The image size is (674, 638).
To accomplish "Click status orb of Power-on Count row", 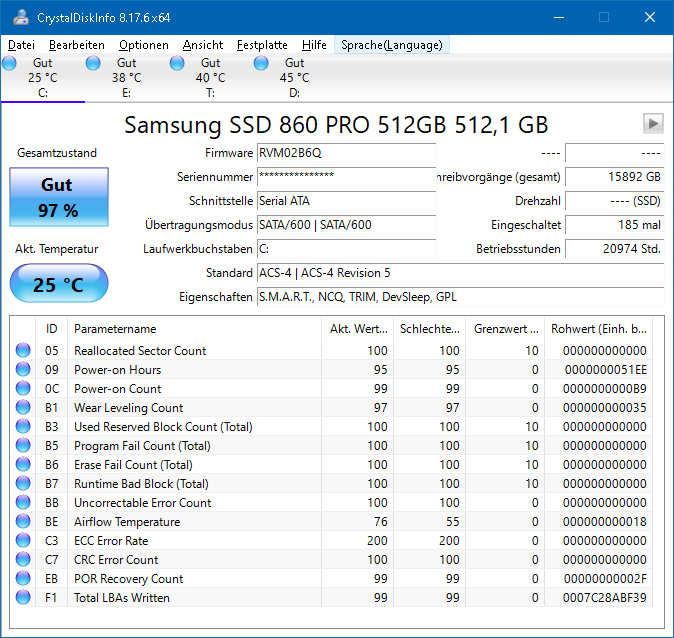I will [x=23, y=388].
